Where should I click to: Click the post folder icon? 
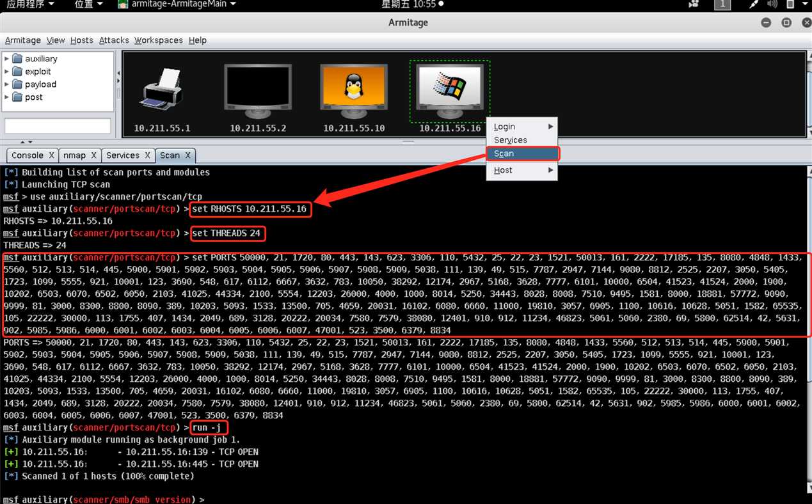(17, 97)
